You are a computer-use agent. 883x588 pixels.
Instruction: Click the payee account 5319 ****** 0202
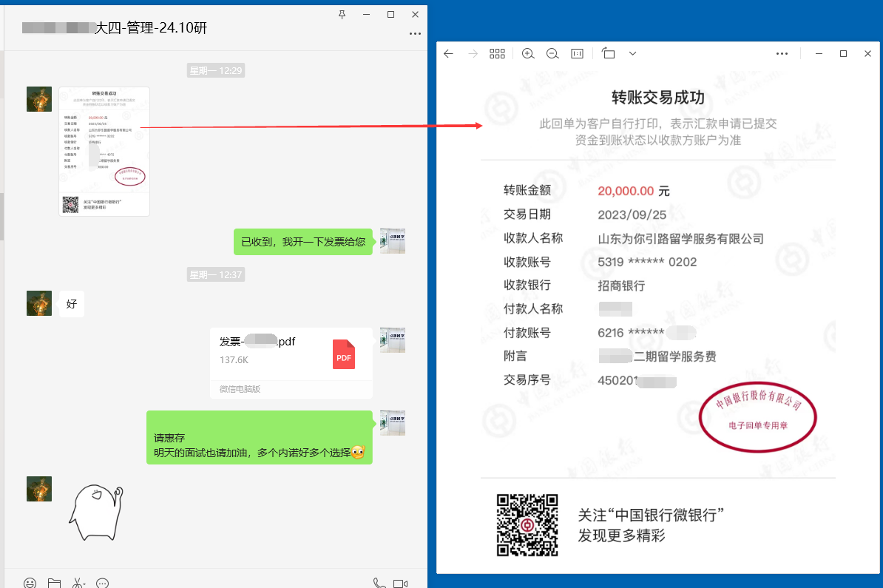click(x=647, y=262)
